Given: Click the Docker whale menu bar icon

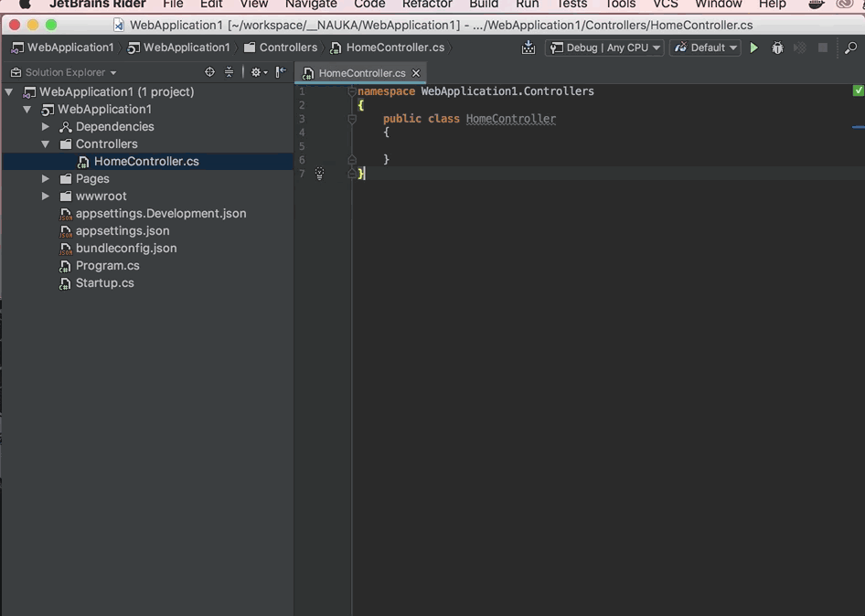Looking at the screenshot, I should (817, 4).
